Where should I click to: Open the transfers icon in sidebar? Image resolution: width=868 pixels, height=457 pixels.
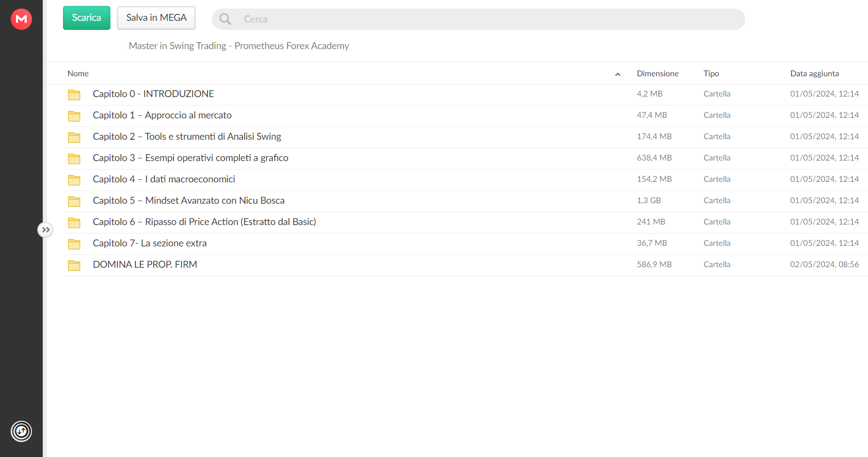21,431
